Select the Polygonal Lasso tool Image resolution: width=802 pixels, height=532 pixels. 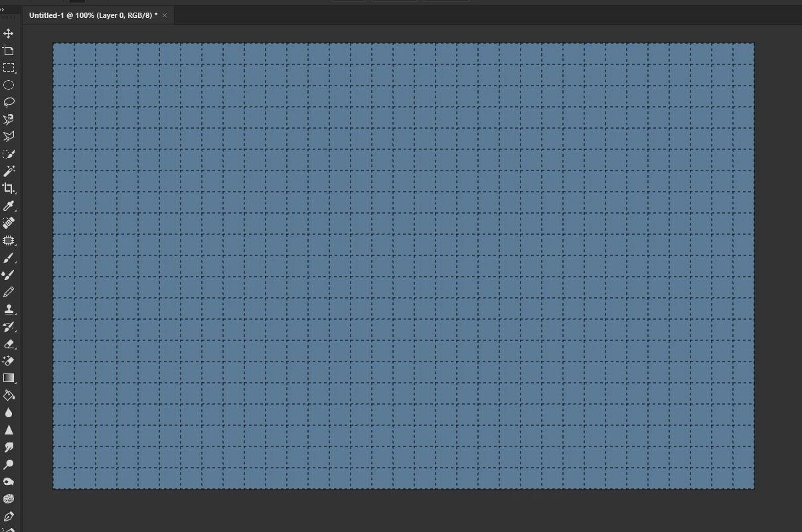[x=9, y=137]
